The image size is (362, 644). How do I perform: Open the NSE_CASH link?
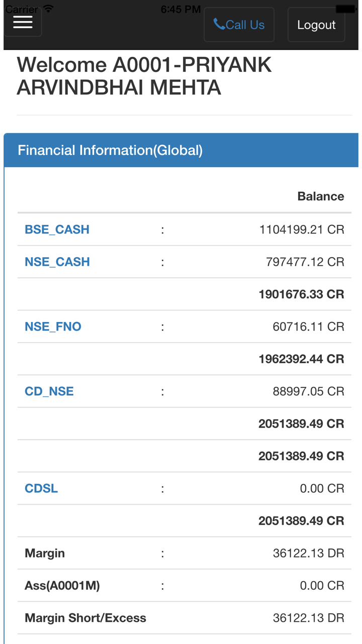click(57, 262)
